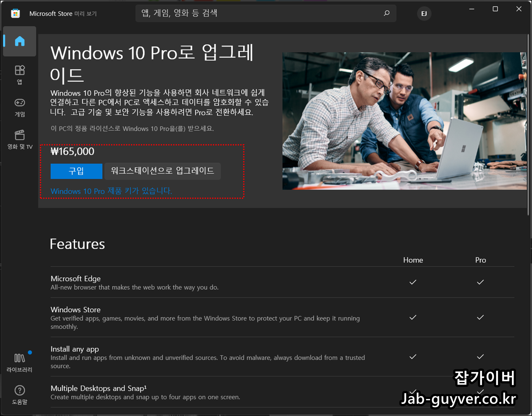Click the Microsoft Store 미리 보기 title
The image size is (532, 416).
point(64,13)
